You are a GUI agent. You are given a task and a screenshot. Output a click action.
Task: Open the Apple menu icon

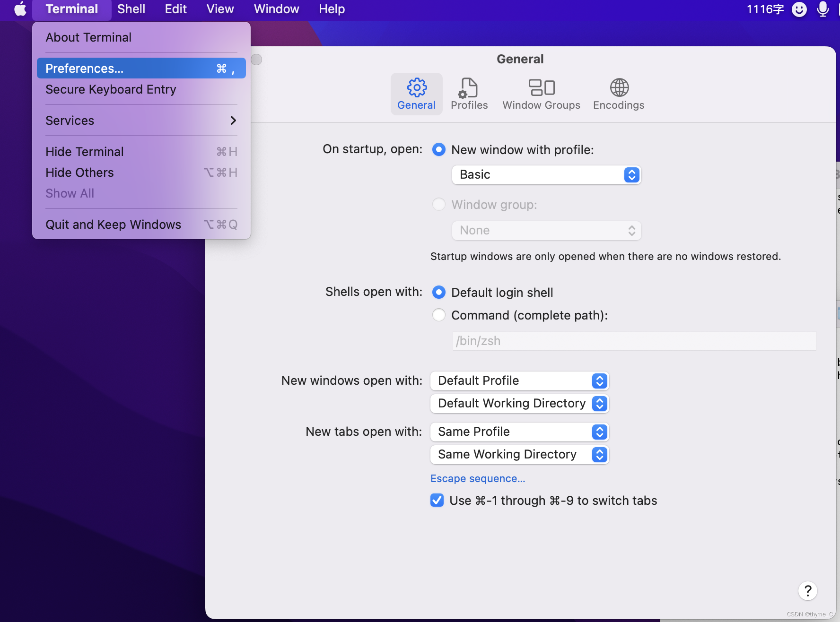pos(20,9)
